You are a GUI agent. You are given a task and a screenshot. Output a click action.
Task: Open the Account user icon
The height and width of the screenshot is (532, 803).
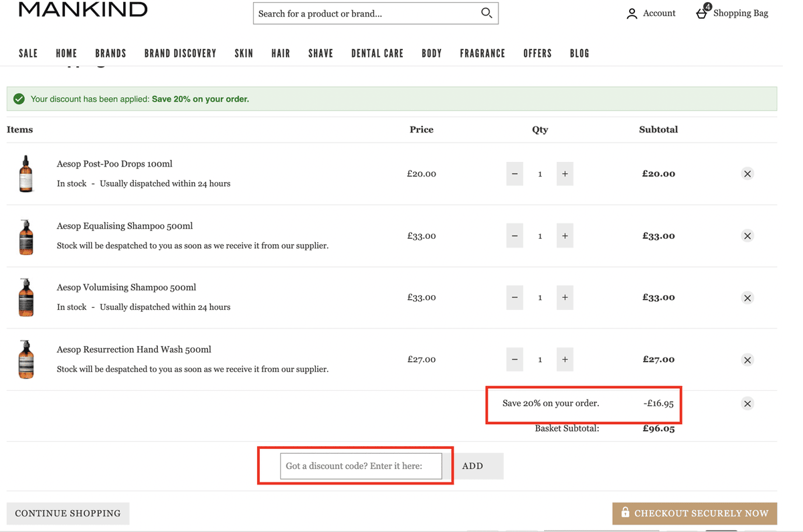[632, 13]
